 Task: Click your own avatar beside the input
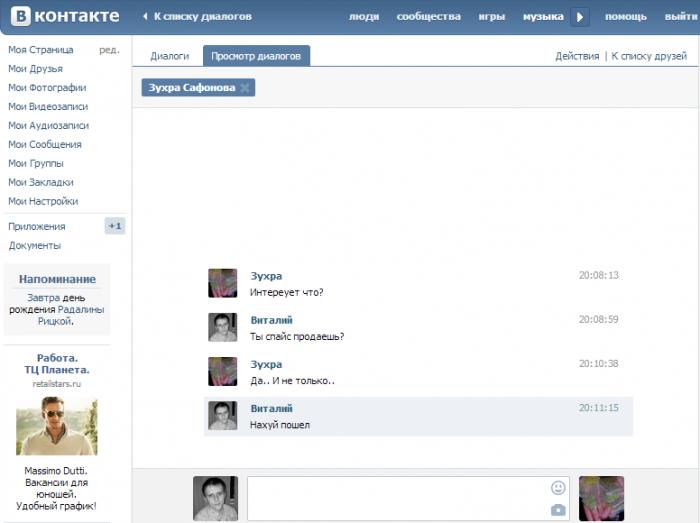tap(216, 498)
